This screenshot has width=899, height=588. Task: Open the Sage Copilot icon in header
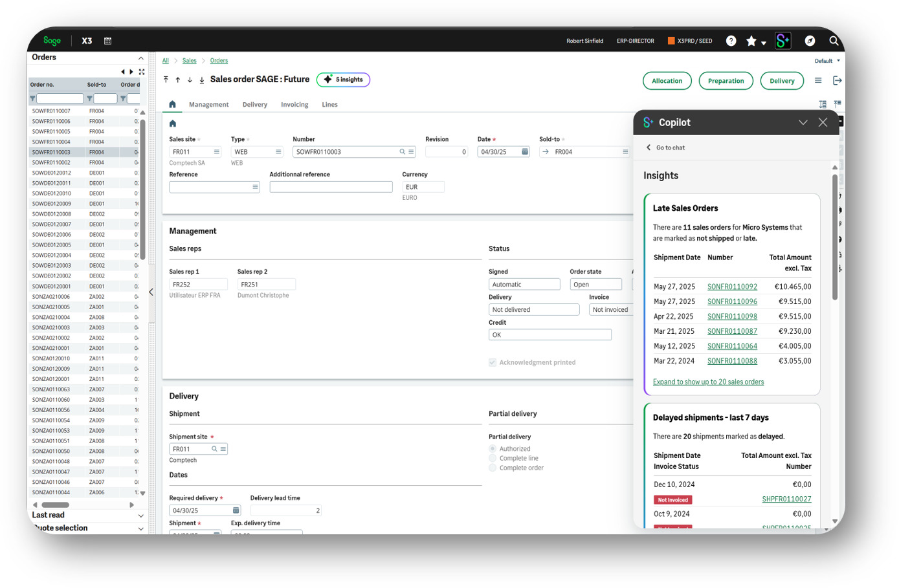tap(782, 41)
